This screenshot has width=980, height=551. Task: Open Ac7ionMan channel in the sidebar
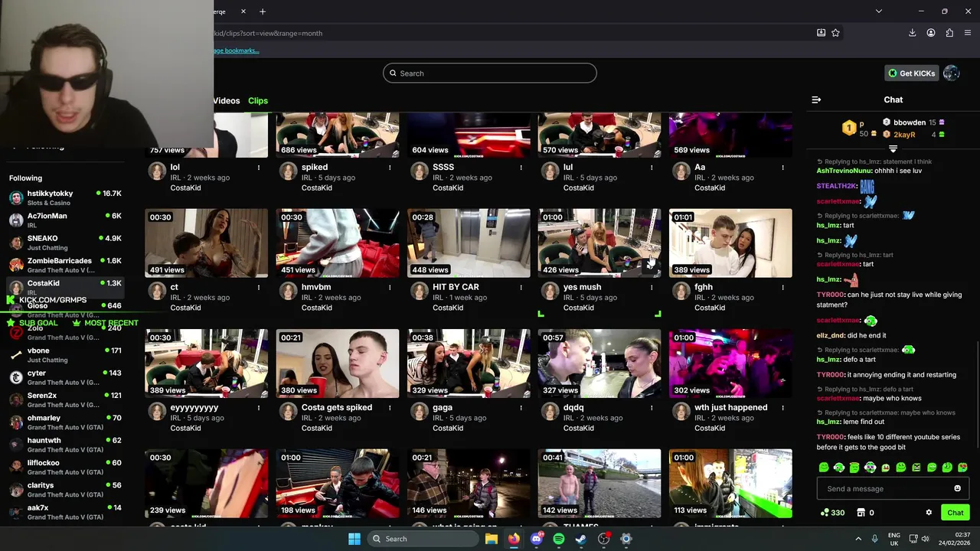[x=64, y=220]
